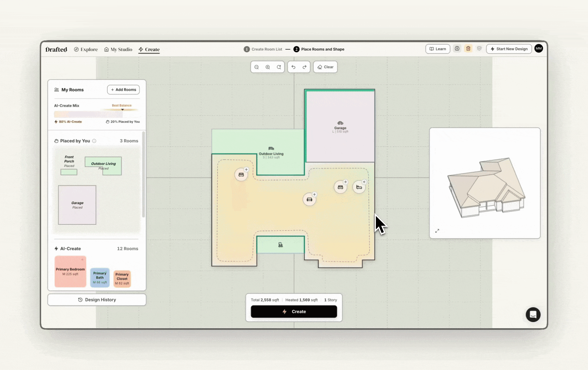
Task: Click the Garage car icon on canvas
Action: tap(340, 123)
